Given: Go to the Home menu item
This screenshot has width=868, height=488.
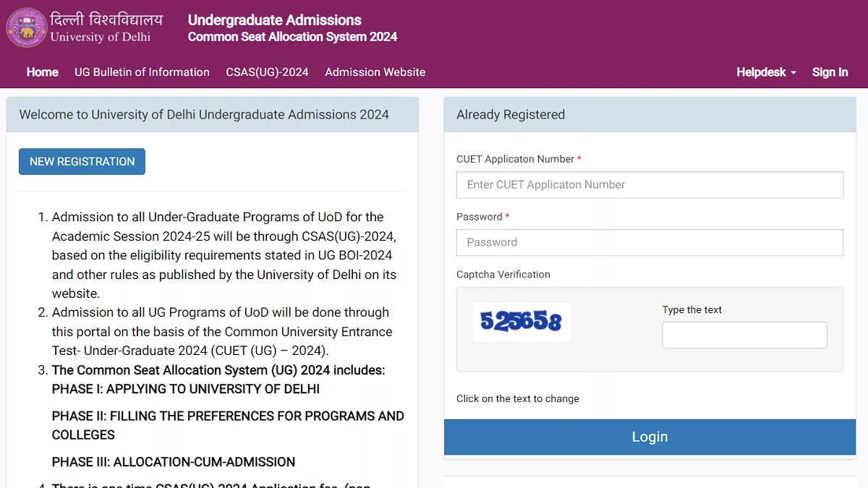Looking at the screenshot, I should [x=43, y=72].
